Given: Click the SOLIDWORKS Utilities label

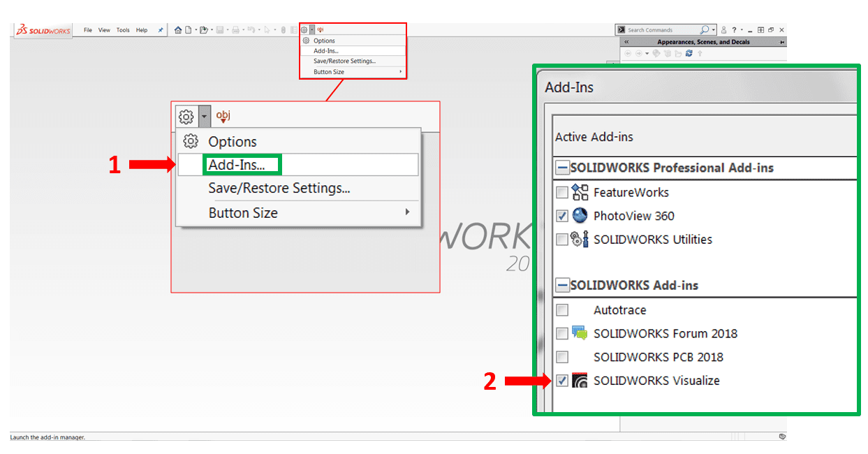Looking at the screenshot, I should click(653, 240).
